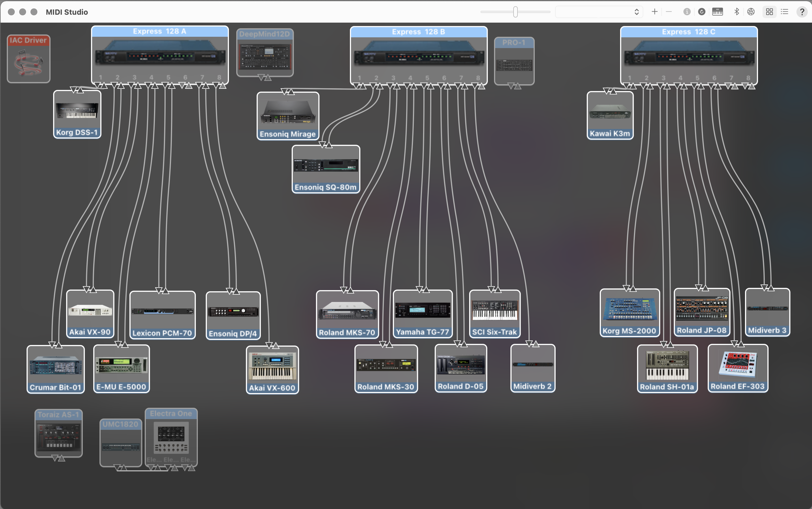The width and height of the screenshot is (812, 509).
Task: Select the Yamaha TG-77 device
Action: [423, 314]
